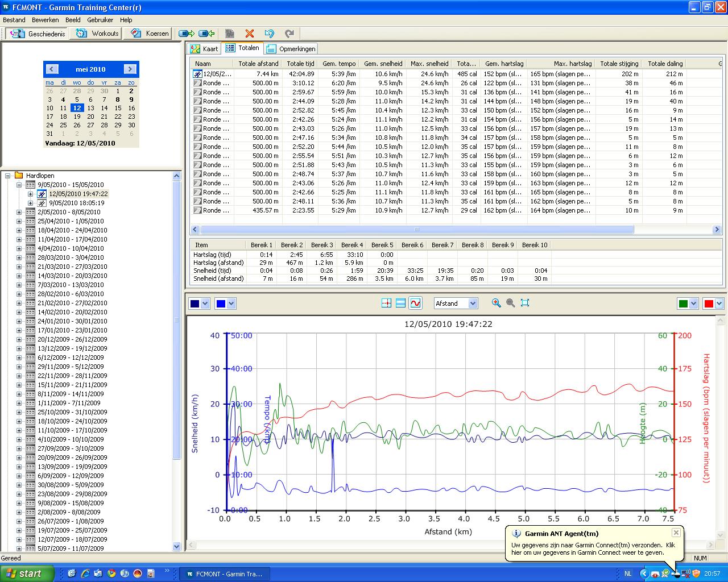
Task: Open the Help menu
Action: pyautogui.click(x=126, y=20)
